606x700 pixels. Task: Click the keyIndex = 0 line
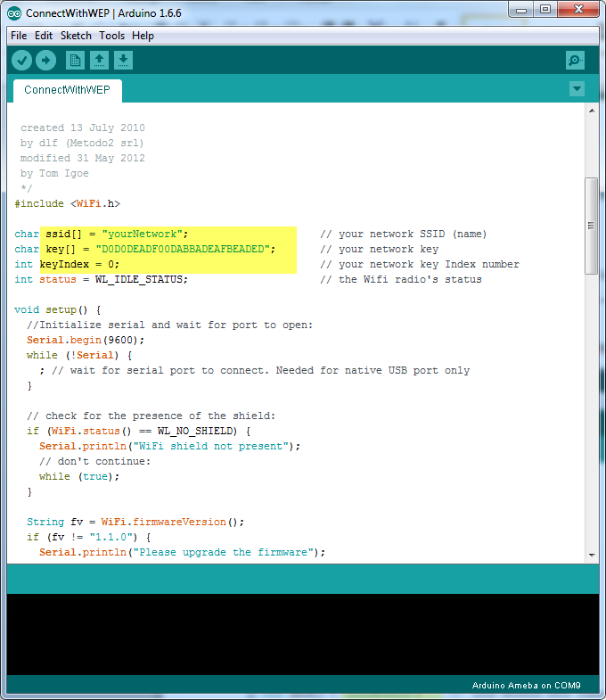click(x=67, y=264)
